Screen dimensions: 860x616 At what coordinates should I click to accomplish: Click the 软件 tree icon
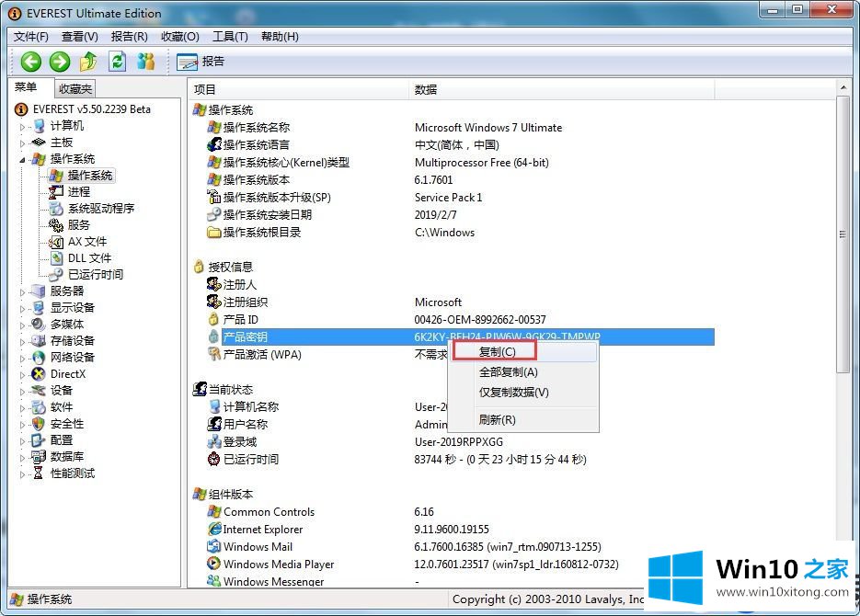point(39,406)
